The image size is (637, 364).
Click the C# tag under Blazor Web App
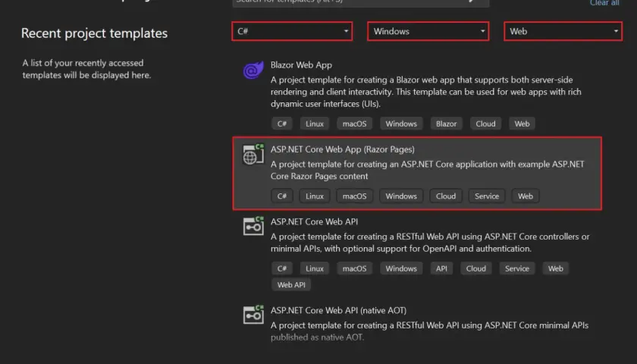[x=282, y=124]
